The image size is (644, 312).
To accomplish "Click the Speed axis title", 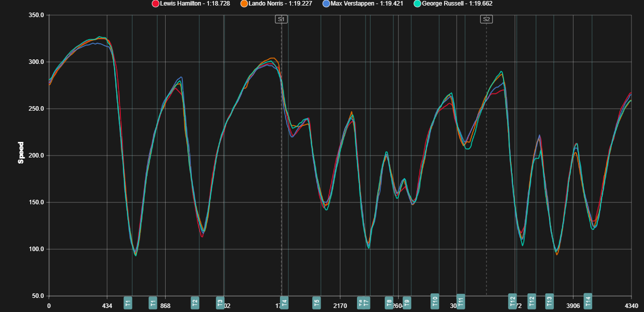I will (21, 153).
